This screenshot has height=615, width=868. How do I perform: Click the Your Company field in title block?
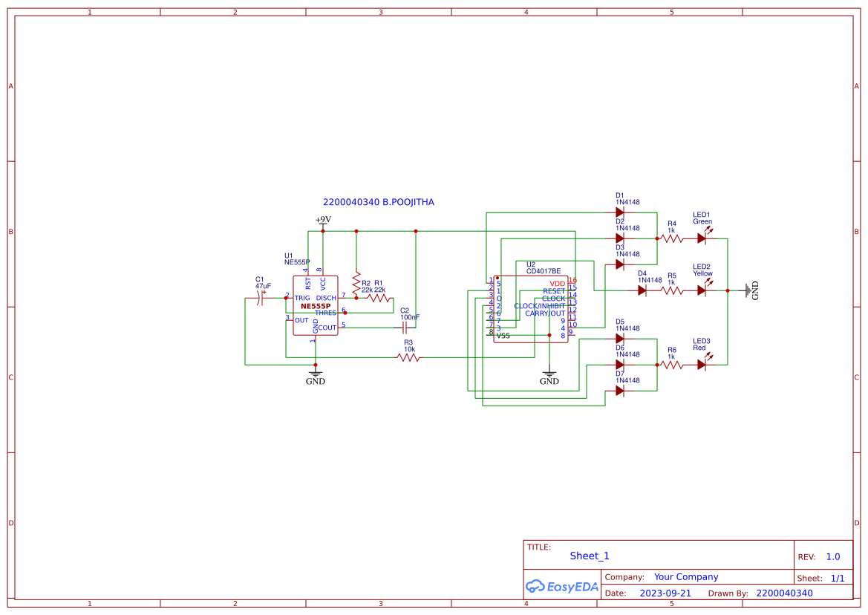click(685, 576)
